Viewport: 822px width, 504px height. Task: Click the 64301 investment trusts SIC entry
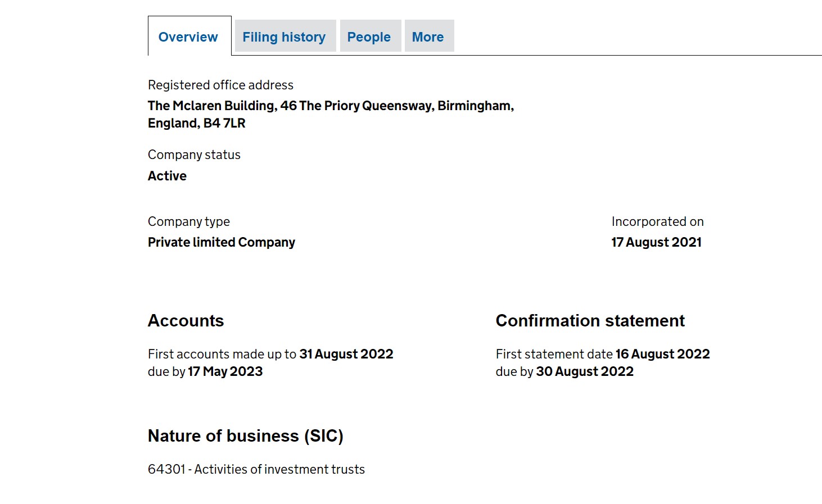256,469
